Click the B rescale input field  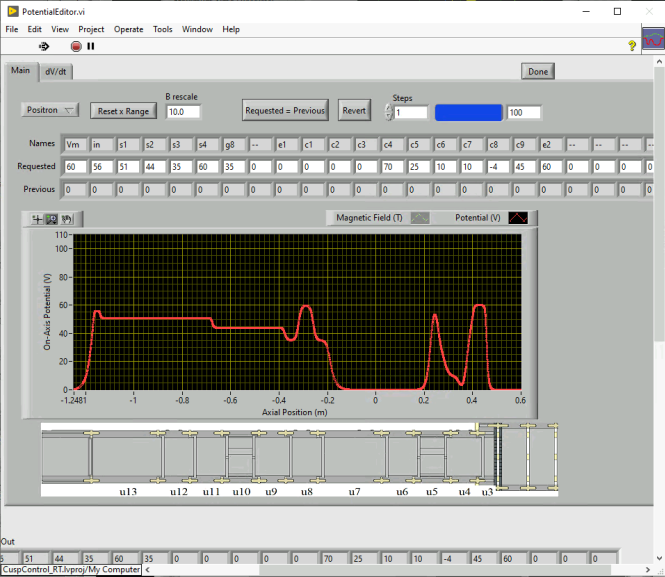point(183,112)
